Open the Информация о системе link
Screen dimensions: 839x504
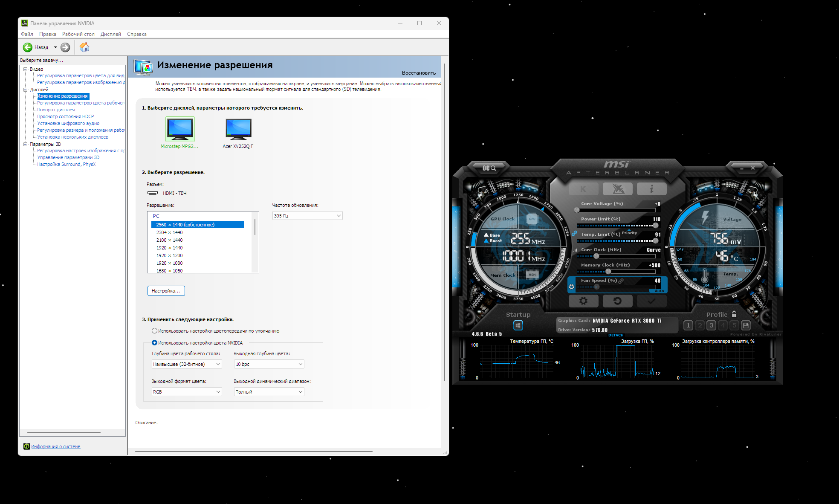55,446
